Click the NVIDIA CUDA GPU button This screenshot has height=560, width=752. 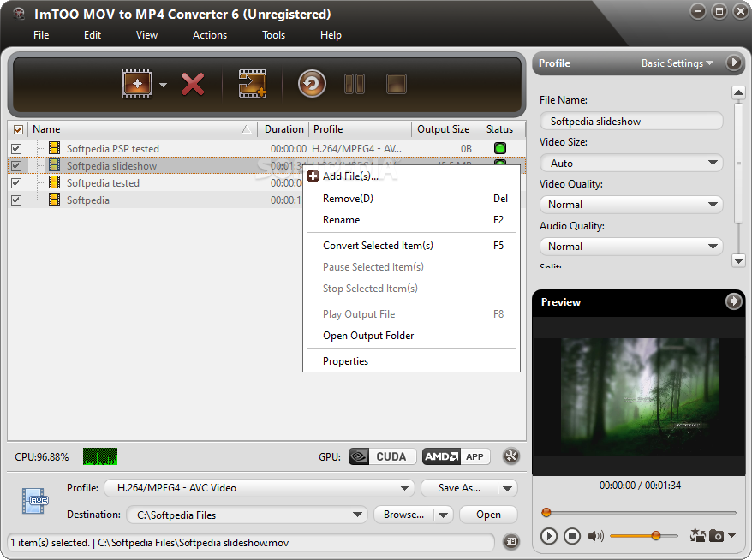pos(382,456)
